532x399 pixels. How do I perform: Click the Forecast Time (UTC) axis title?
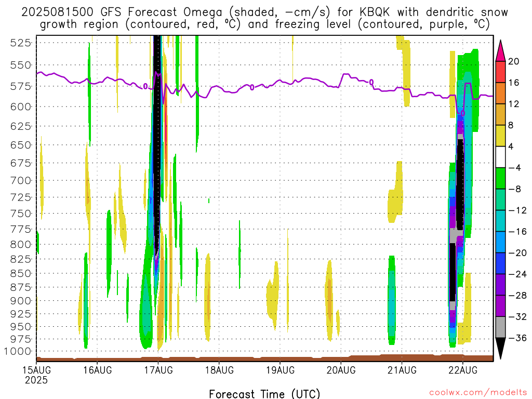pos(264,394)
